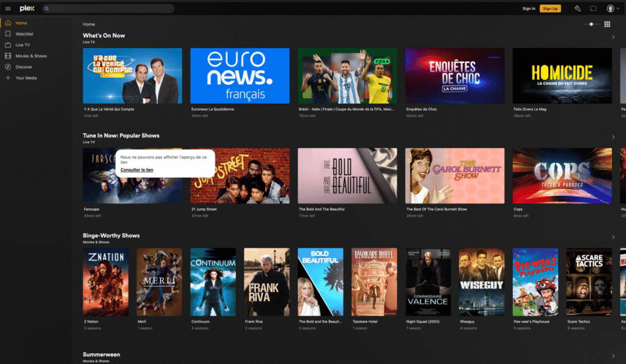Open Y A Que La Vérité Qui Compte thumbnail
Viewport: 626px width, 364px height.
click(x=133, y=76)
